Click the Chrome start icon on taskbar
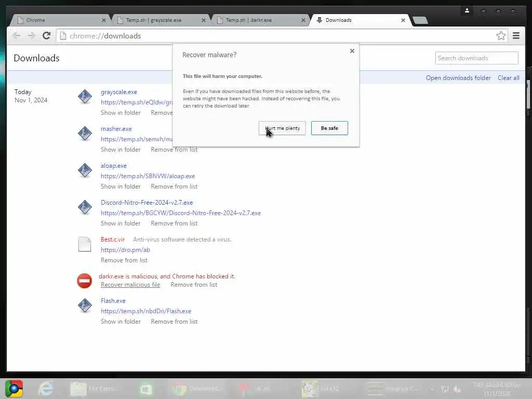This screenshot has width=532, height=399. (14, 389)
